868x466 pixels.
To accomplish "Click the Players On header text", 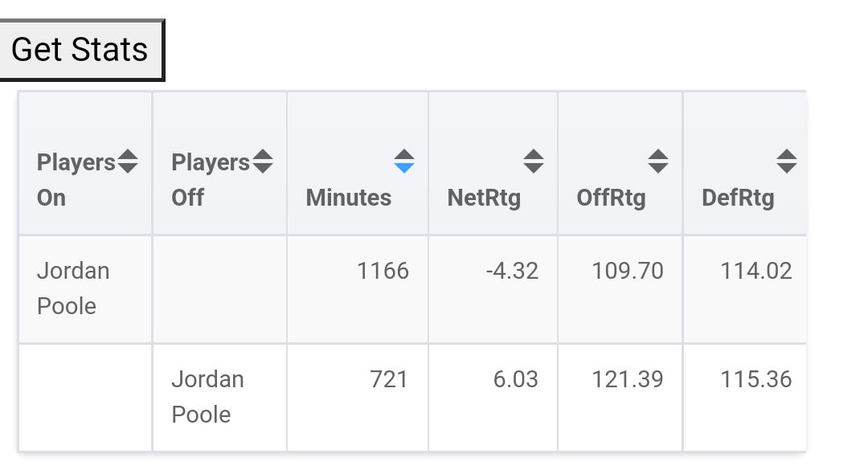I will tap(76, 180).
